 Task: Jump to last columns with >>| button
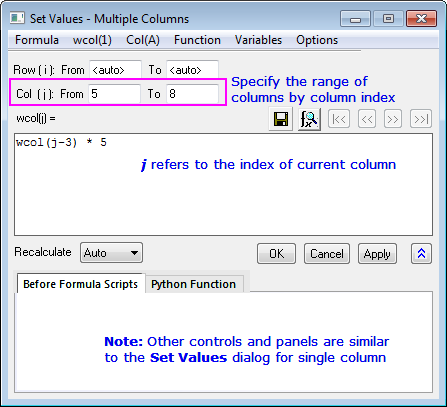(x=421, y=119)
